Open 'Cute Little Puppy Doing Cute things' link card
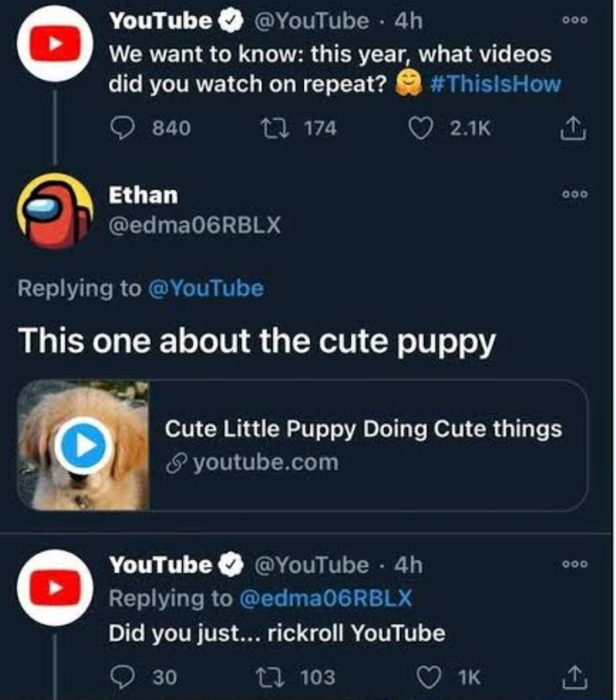The width and height of the screenshot is (616, 700). pyautogui.click(x=363, y=445)
